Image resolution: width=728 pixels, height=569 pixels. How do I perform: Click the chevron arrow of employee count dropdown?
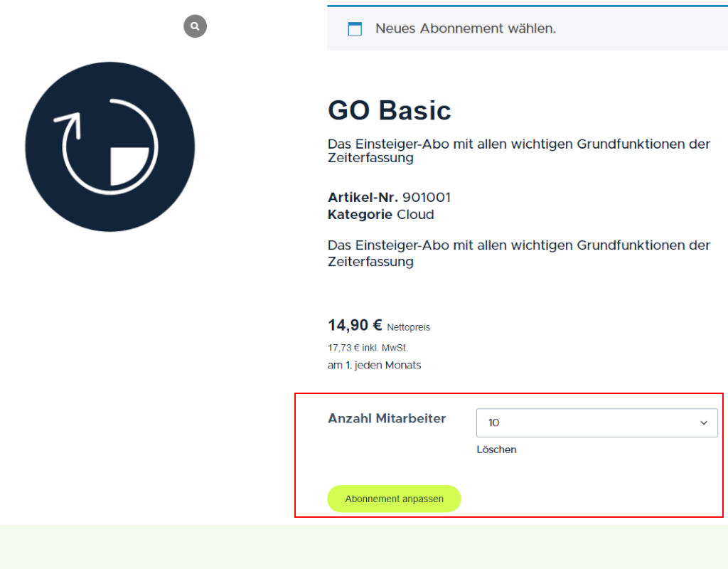click(704, 422)
